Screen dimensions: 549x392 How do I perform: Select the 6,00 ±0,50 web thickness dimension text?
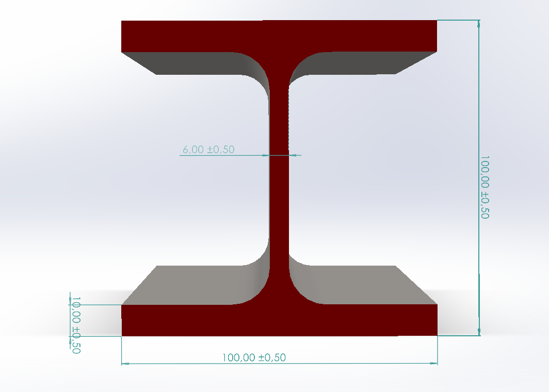point(208,150)
